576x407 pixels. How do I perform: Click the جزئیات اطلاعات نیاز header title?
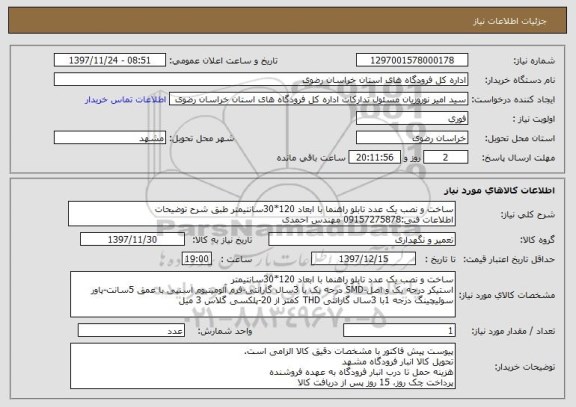510,21
